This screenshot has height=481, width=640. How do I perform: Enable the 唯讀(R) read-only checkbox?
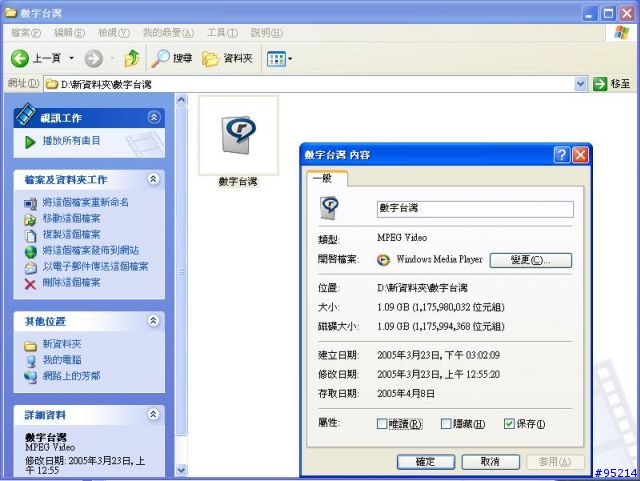tap(382, 424)
